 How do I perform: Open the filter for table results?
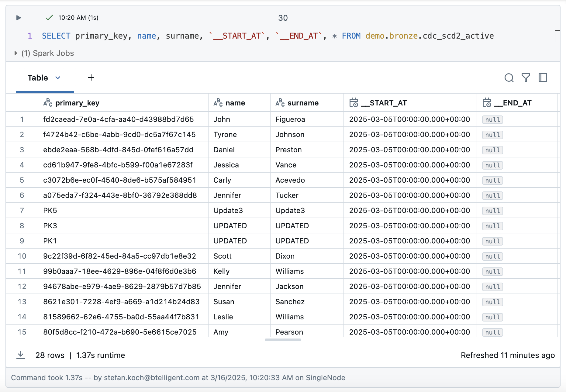(x=526, y=78)
